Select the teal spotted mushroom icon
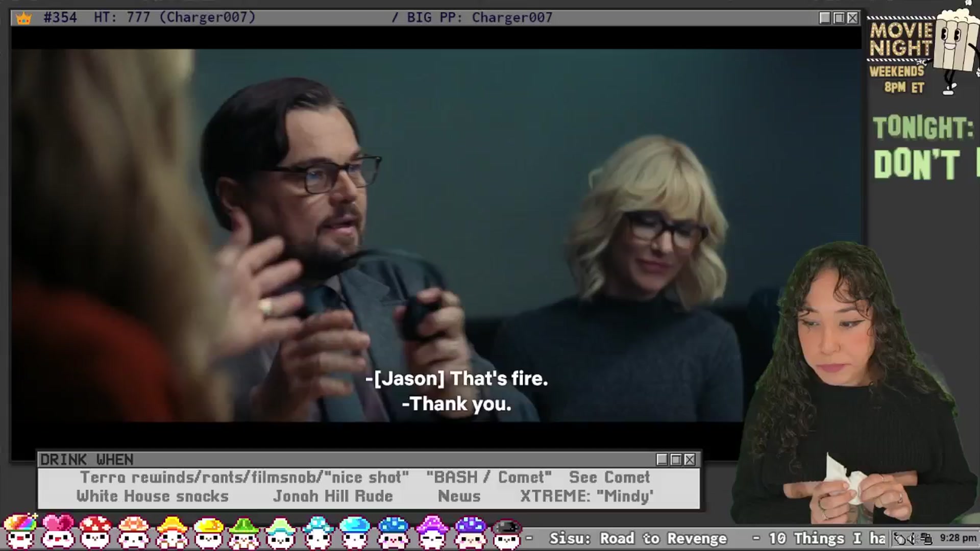 point(317,532)
